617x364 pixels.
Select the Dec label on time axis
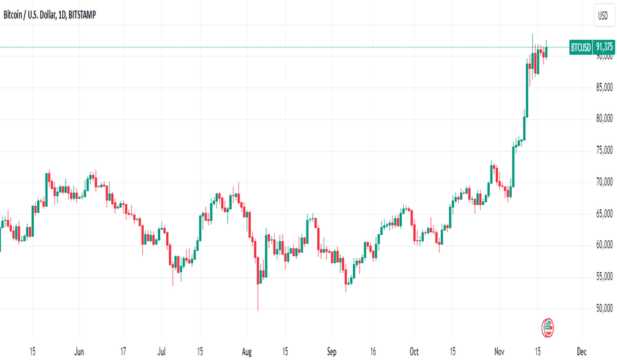point(582,351)
